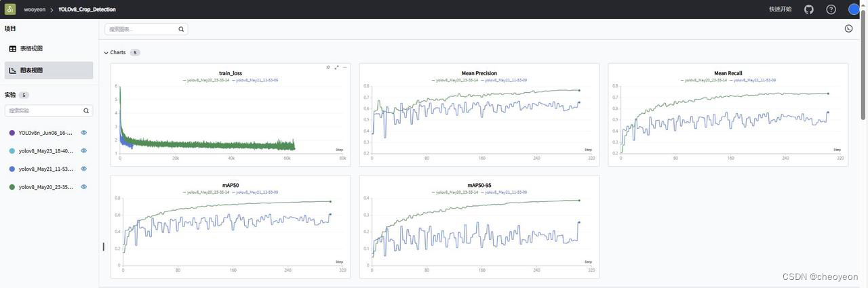Toggle the yolov8_May20 legend in train_loss chart
Screen dimensions: 868x288
point(206,80)
